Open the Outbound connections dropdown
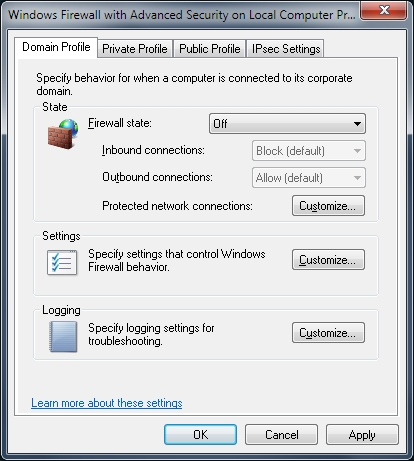Viewport: 414px width, 461px height. point(309,178)
